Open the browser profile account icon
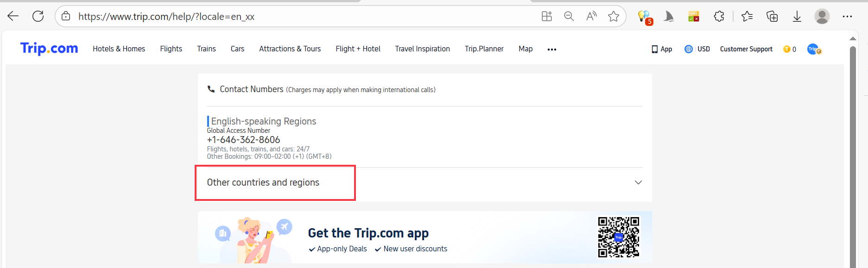This screenshot has width=868, height=268. [x=822, y=16]
